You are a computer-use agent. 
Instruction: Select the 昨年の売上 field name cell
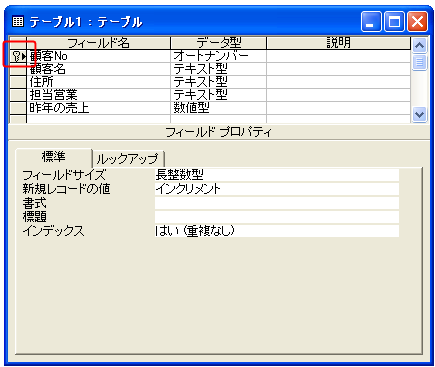99,108
